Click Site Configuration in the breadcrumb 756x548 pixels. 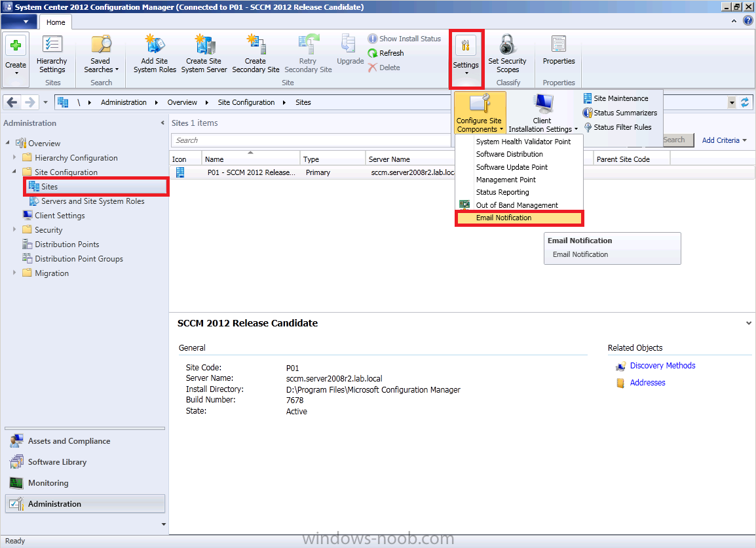coord(246,102)
